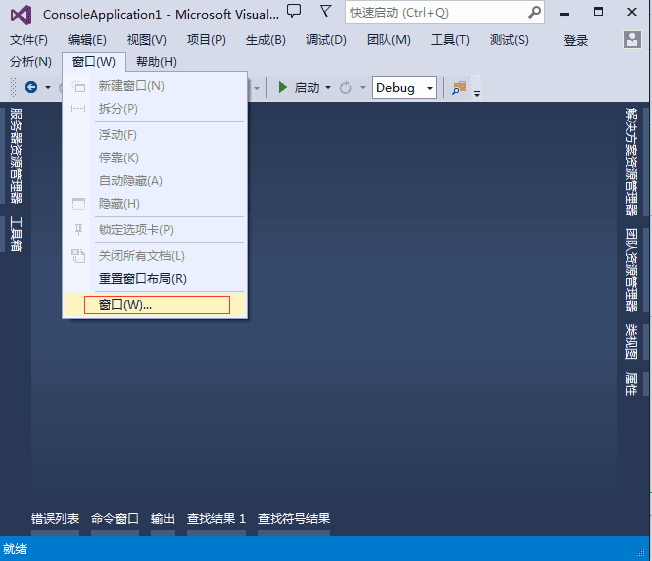Viewport: 652px width, 561px height.
Task: Open the Debug configuration combo box
Action: coord(404,87)
